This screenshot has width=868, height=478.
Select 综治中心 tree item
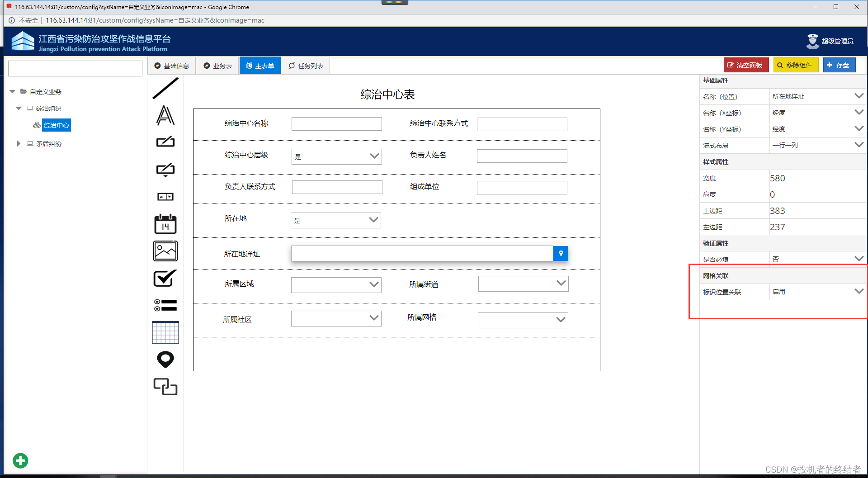tap(57, 125)
